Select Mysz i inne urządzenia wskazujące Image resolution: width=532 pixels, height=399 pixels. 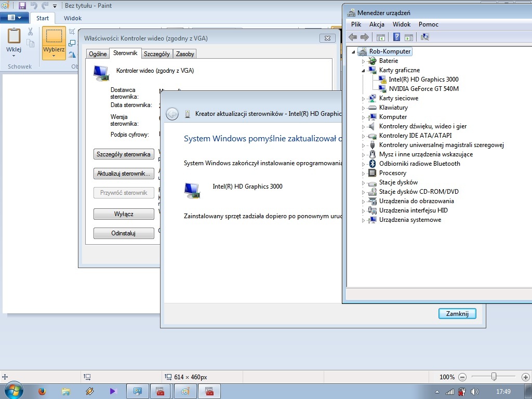tap(426, 154)
